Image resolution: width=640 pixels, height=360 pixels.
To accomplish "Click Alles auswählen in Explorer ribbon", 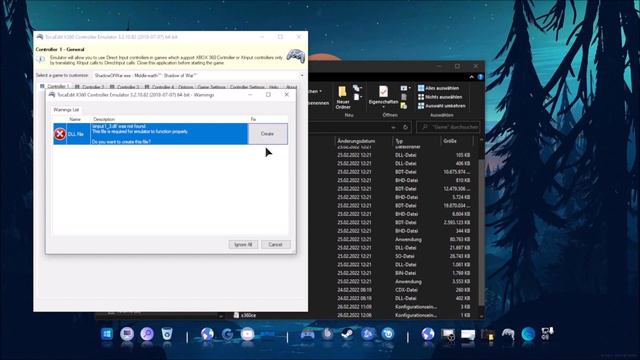I will [x=438, y=88].
